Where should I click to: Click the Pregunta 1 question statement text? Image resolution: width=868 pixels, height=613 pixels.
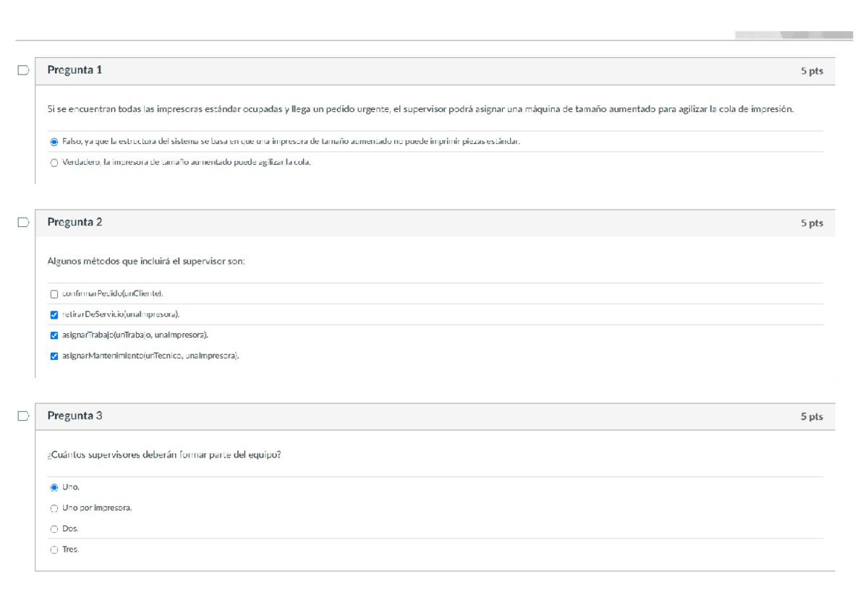click(420, 110)
